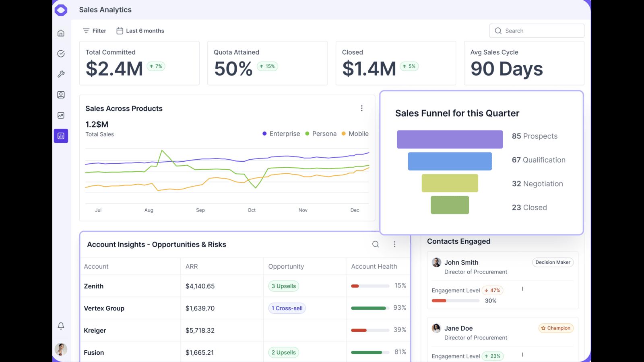
Task: Toggle the Mobile series in chart legend
Action: click(355, 134)
